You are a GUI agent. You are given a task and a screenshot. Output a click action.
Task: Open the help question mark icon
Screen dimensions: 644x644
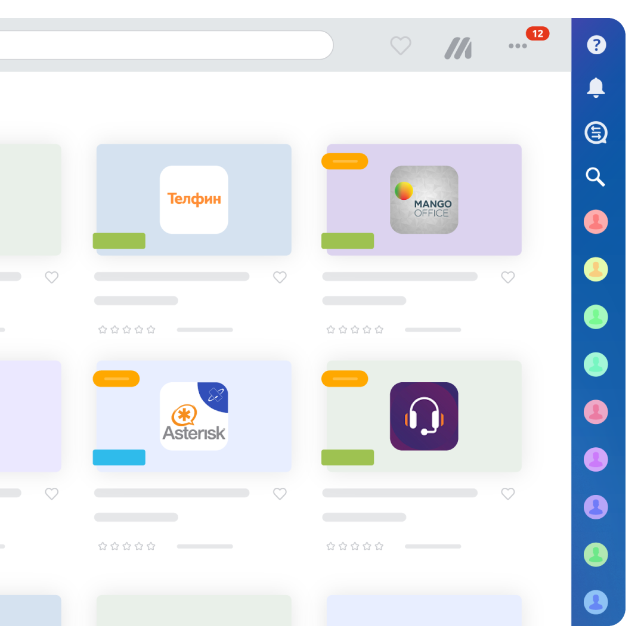click(596, 45)
